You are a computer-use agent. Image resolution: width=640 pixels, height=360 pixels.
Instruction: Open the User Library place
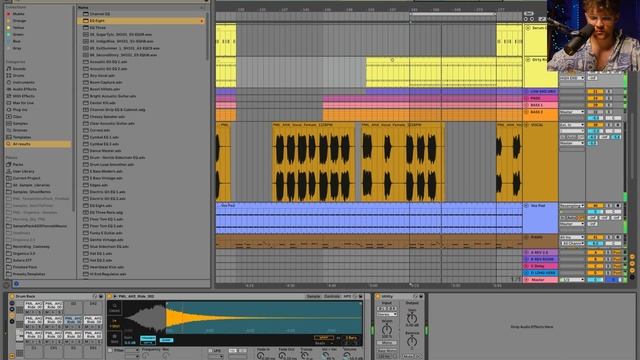pyautogui.click(x=23, y=171)
